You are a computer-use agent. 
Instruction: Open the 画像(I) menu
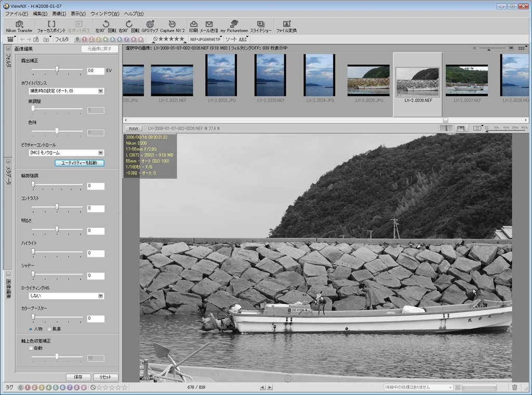coord(59,13)
